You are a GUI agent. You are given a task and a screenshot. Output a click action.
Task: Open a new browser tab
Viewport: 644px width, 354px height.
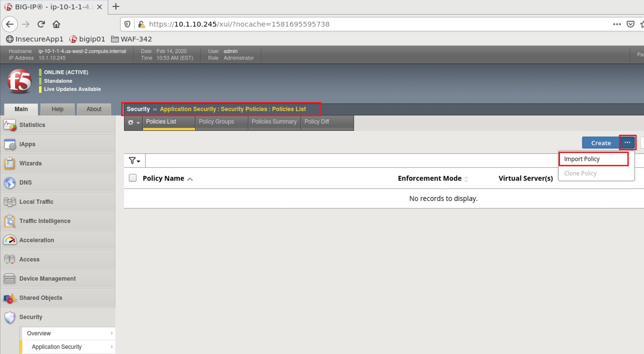116,6
